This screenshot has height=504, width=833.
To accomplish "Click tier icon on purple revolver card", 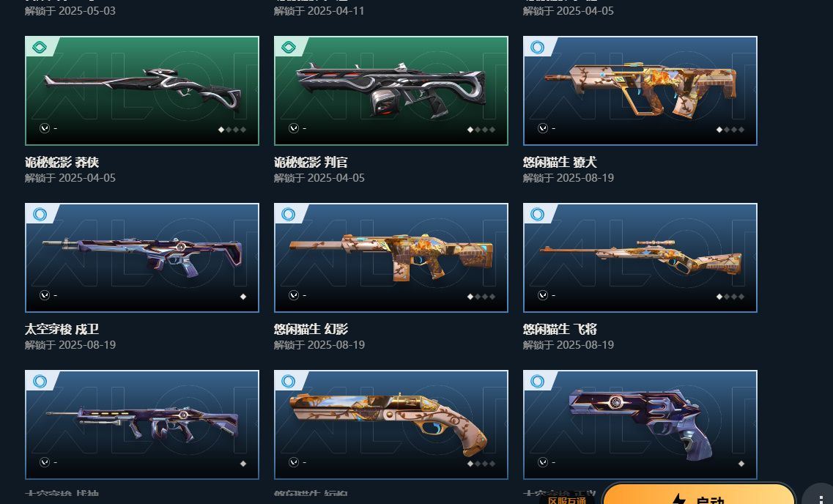I will (537, 382).
